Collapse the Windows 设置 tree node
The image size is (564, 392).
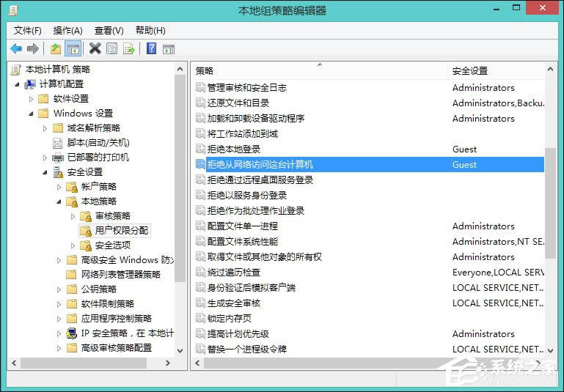pyautogui.click(x=31, y=114)
